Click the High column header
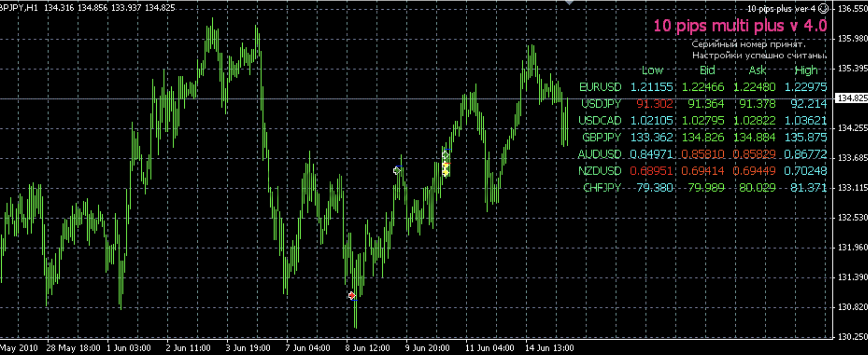868x355 pixels. click(806, 70)
